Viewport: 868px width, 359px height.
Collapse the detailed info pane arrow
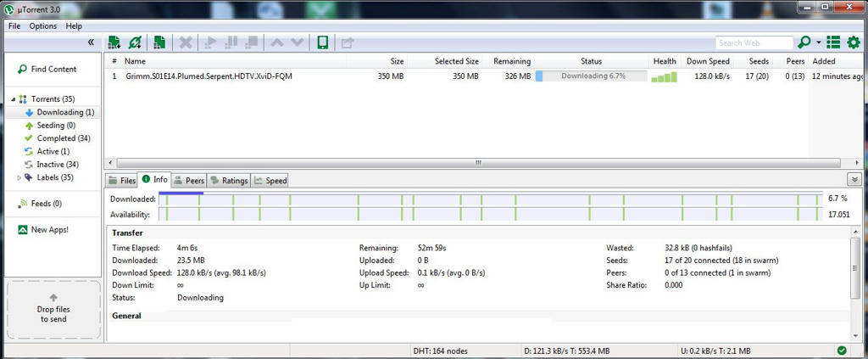[854, 180]
